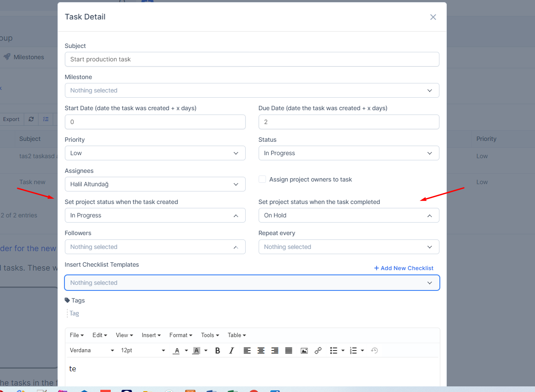Apply italic formatting

231,351
